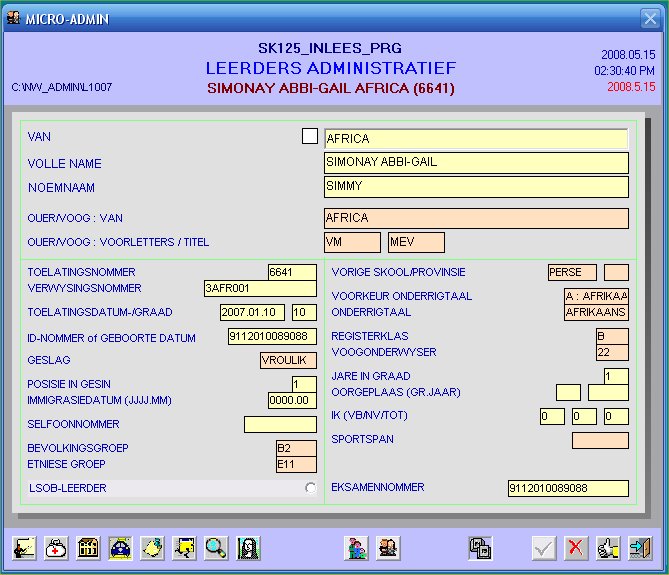Viewport: 669px width, 575px height.
Task: Click the teacher at blackboard icon
Action: tap(25, 547)
